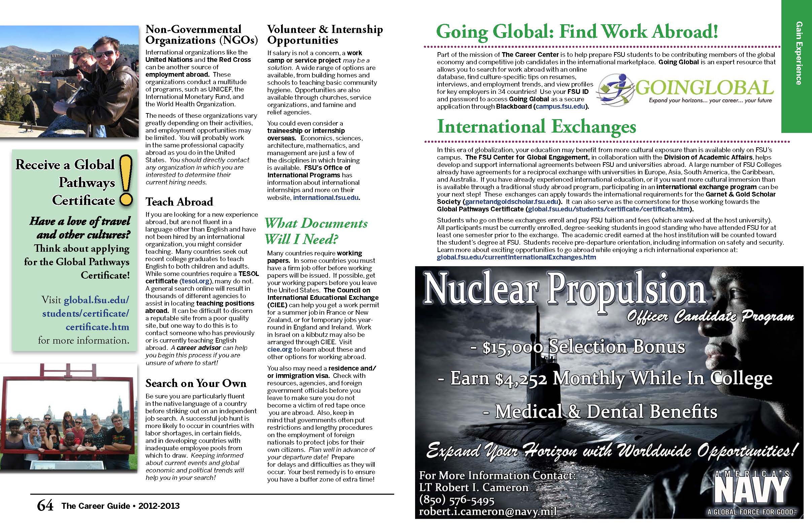Open the tesol.org link
This screenshot has height=527, width=812.
(196, 281)
